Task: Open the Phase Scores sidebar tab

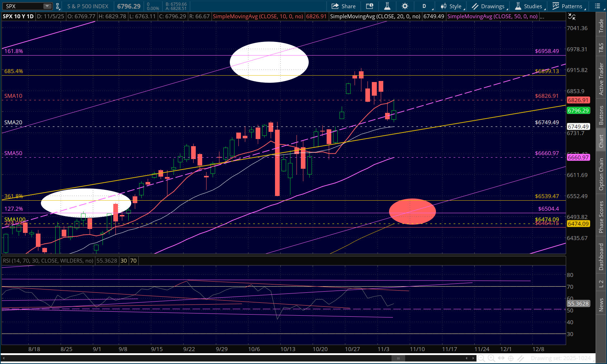Action: coord(601,217)
